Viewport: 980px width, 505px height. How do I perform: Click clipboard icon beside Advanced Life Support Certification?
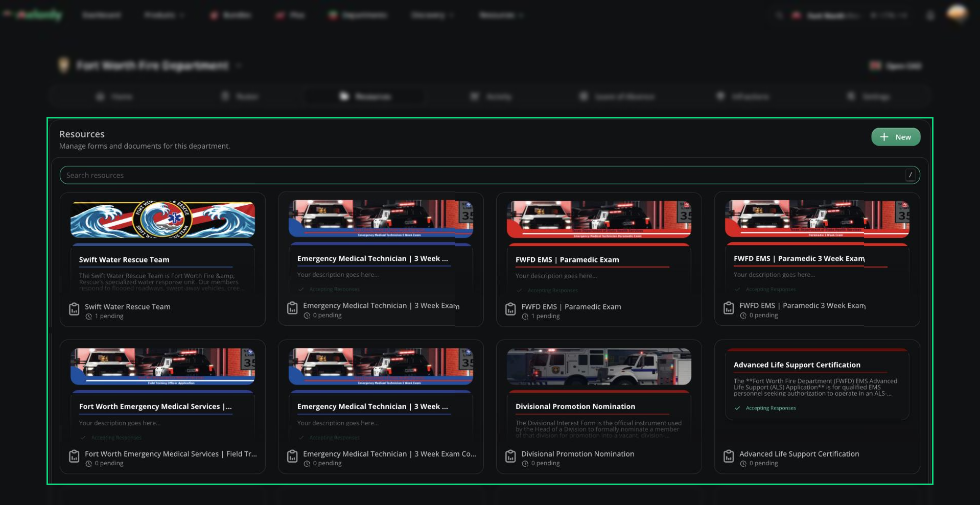(729, 456)
